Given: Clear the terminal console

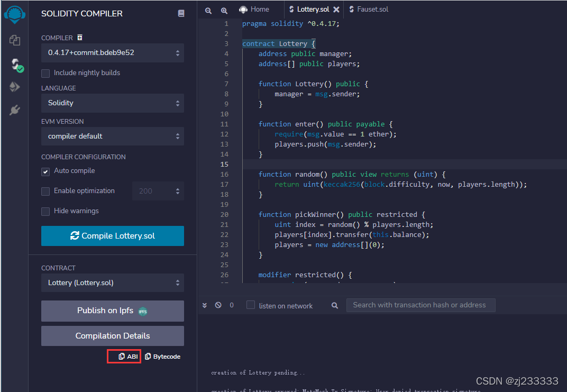Looking at the screenshot, I should click(x=218, y=305).
